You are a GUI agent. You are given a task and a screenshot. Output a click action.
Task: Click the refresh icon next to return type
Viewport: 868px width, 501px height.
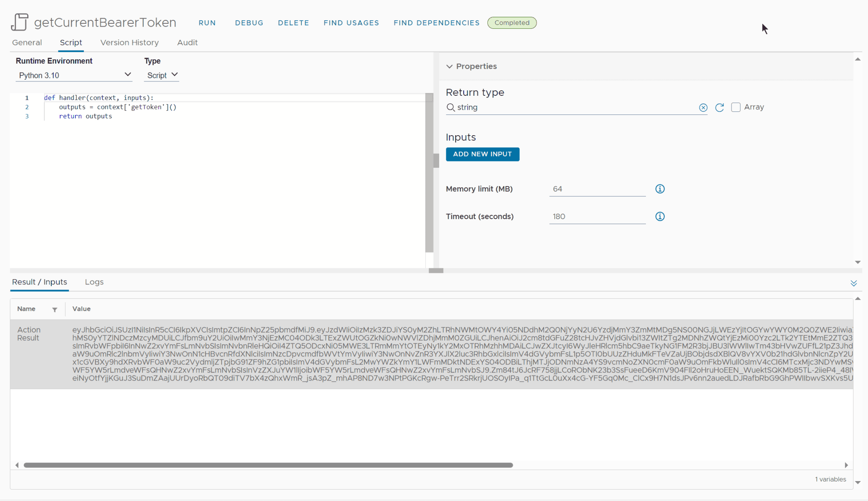pyautogui.click(x=719, y=108)
